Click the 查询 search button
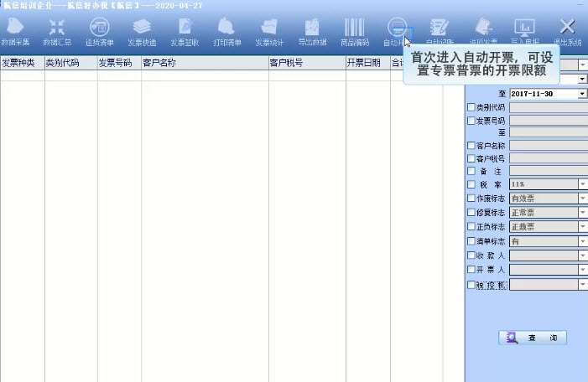Image resolution: width=588 pixels, height=382 pixels. click(533, 338)
